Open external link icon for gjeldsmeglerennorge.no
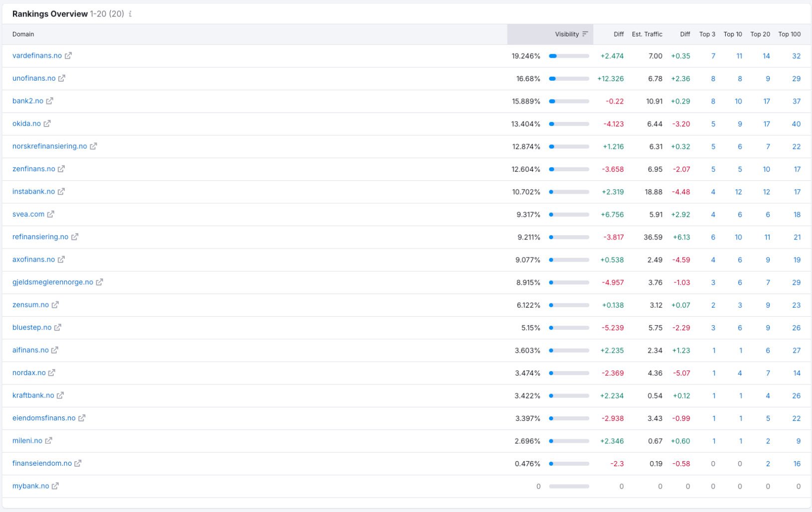812x512 pixels. coord(100,282)
